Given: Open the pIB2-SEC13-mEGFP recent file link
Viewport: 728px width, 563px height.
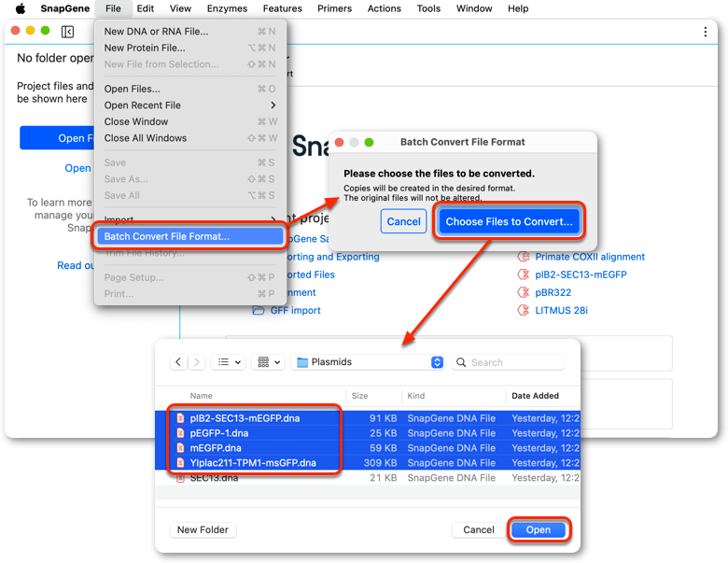Looking at the screenshot, I should (x=581, y=274).
